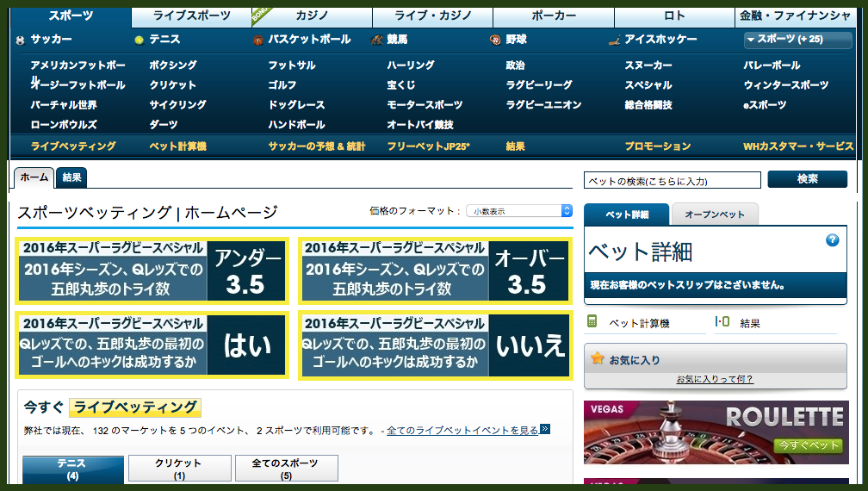
Task: Click the tennis ball icon beside テニス
Action: (x=139, y=40)
